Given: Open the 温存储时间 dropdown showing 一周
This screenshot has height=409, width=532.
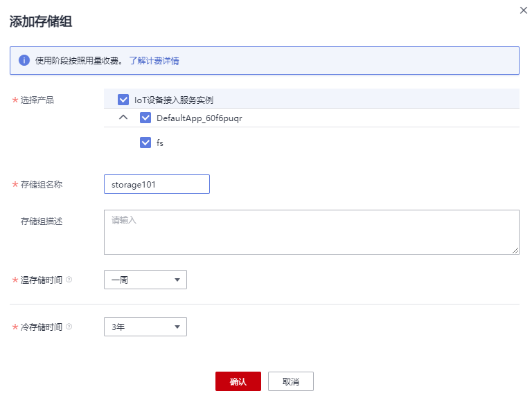Looking at the screenshot, I should pos(145,280).
